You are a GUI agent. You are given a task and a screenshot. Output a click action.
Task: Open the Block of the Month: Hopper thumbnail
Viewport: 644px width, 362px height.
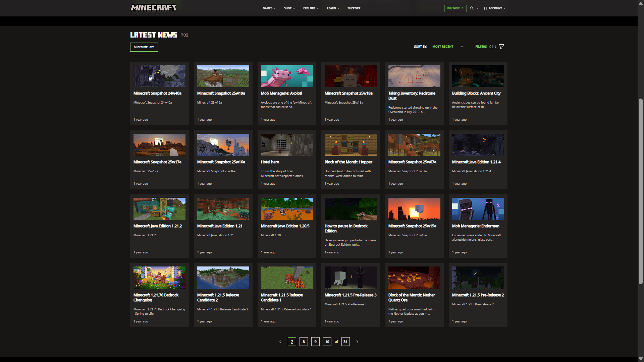point(351,145)
